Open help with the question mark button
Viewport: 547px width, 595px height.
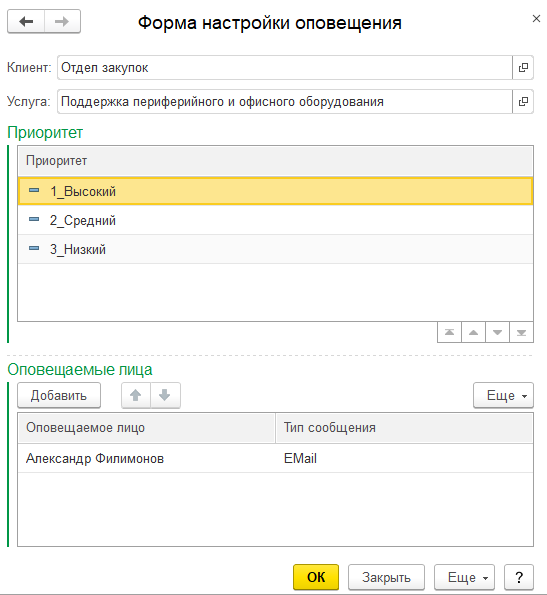pyautogui.click(x=519, y=577)
